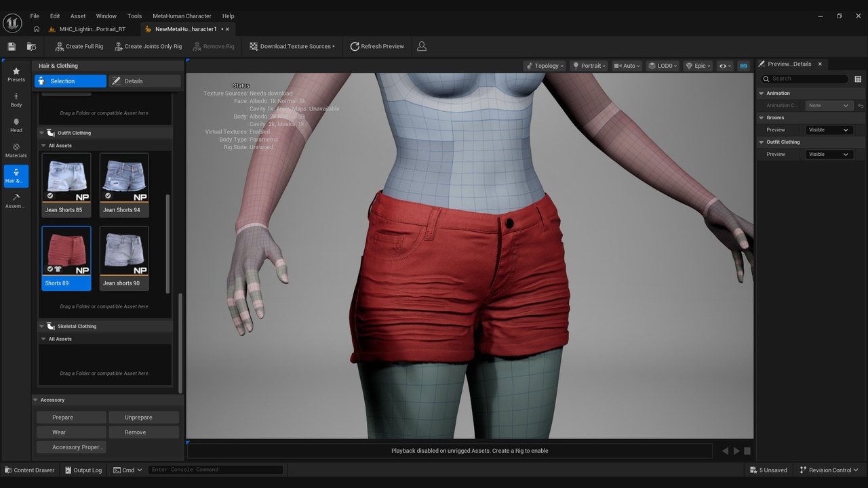Open the Help menu
The height and width of the screenshot is (488, 868).
(x=229, y=16)
